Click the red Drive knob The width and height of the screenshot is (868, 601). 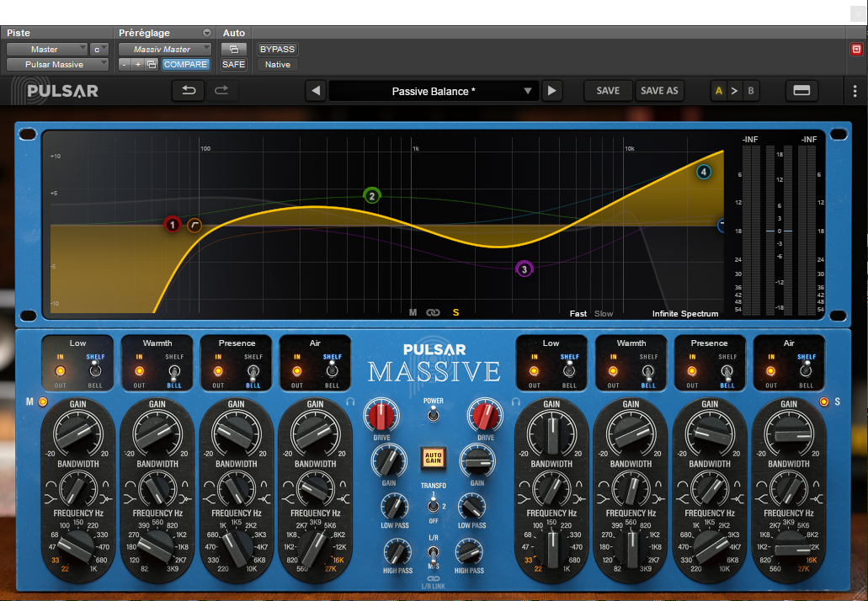tap(381, 414)
